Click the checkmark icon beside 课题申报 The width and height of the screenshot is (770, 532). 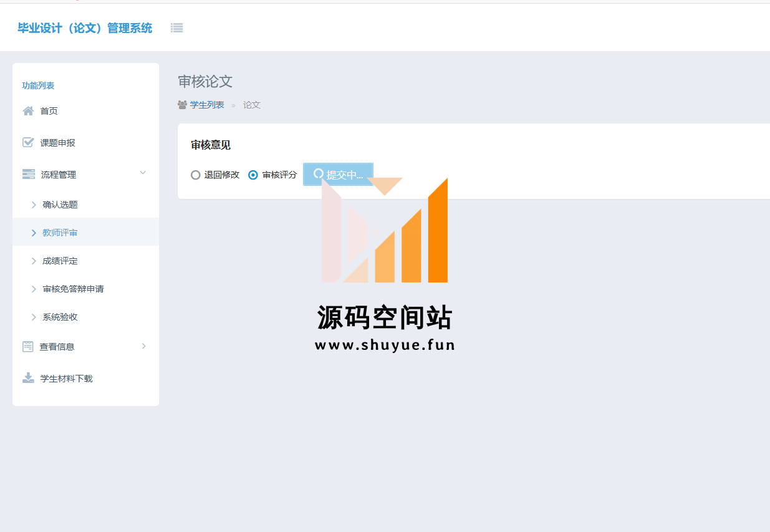28,142
